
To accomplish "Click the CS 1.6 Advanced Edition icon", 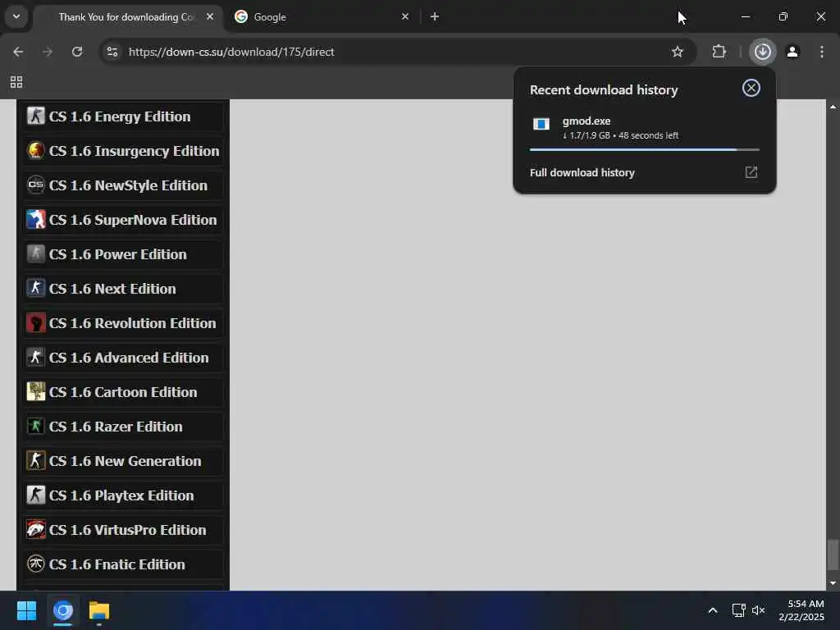I will tap(36, 358).
